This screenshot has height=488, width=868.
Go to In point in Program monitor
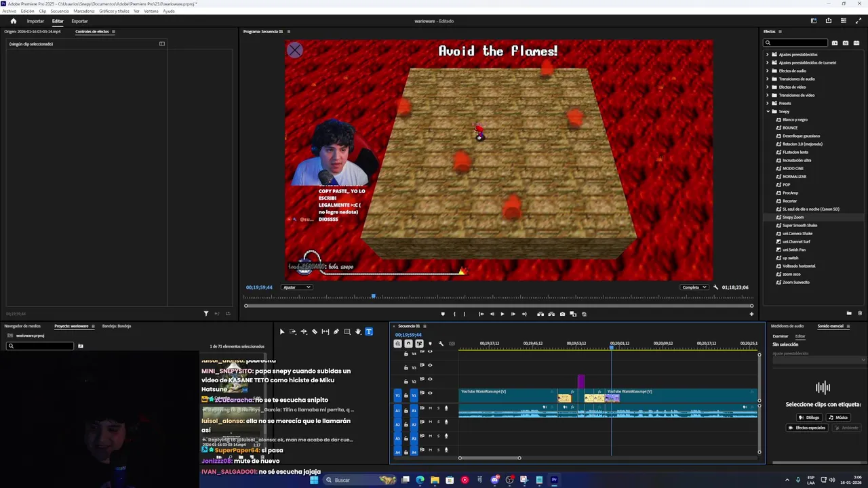point(481,314)
